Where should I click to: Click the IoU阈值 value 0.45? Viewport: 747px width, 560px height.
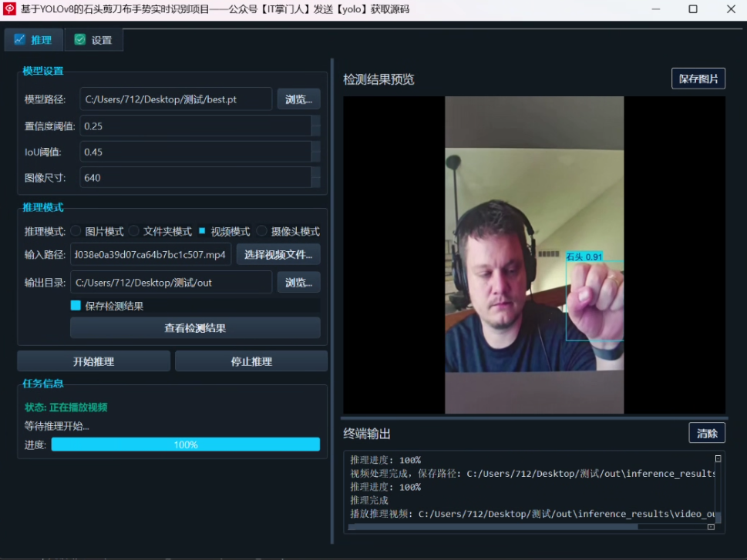point(93,152)
